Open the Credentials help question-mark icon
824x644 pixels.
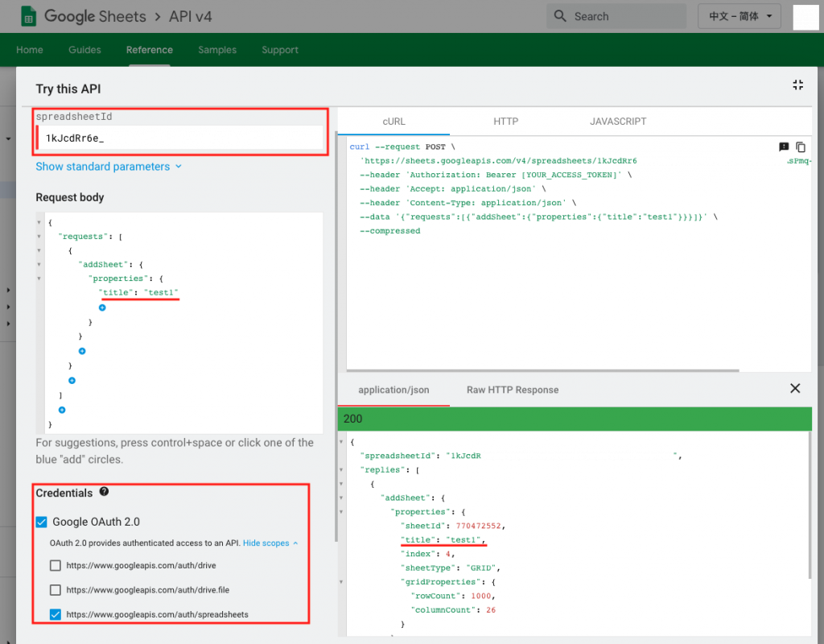(104, 492)
